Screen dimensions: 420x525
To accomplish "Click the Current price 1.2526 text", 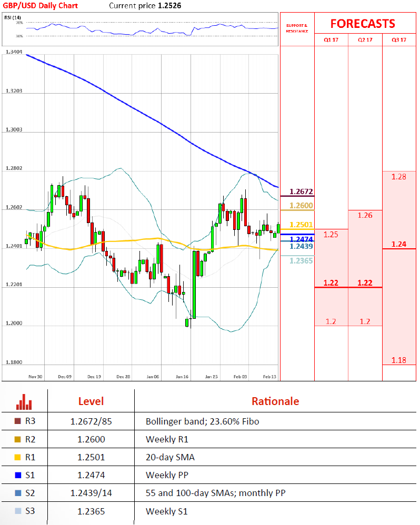I will click(145, 6).
